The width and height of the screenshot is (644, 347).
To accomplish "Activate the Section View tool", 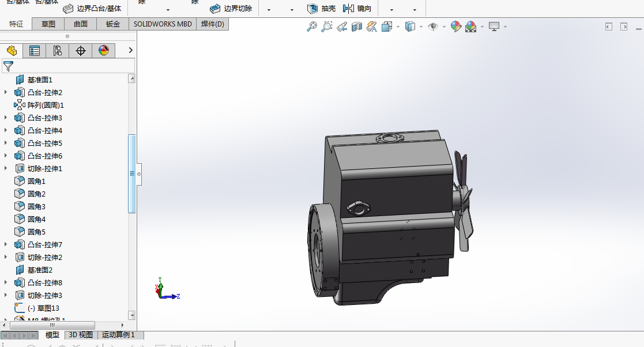I will pyautogui.click(x=356, y=27).
